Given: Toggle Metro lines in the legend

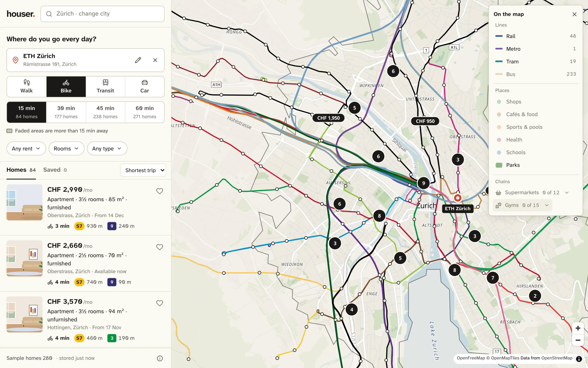Looking at the screenshot, I should (536, 49).
